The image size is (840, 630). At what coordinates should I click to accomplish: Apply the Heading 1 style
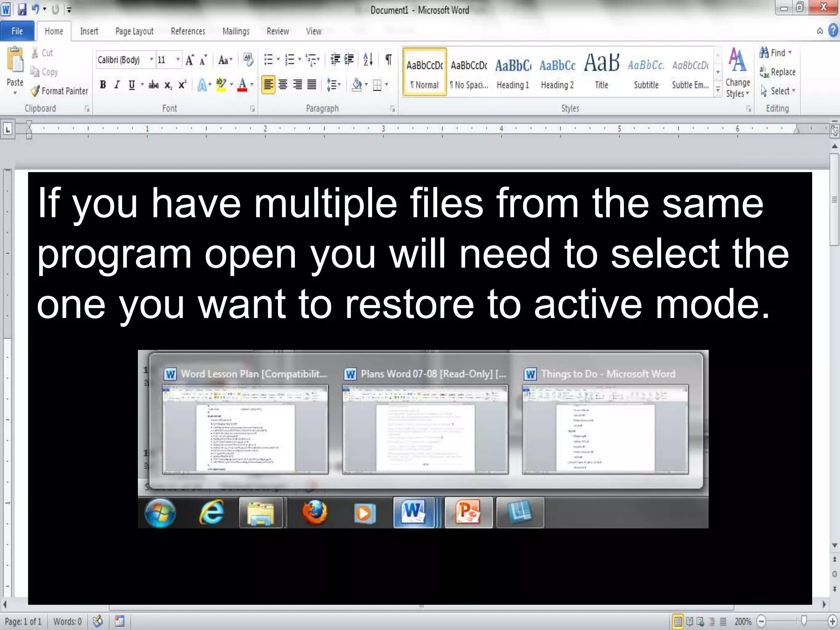[x=513, y=73]
